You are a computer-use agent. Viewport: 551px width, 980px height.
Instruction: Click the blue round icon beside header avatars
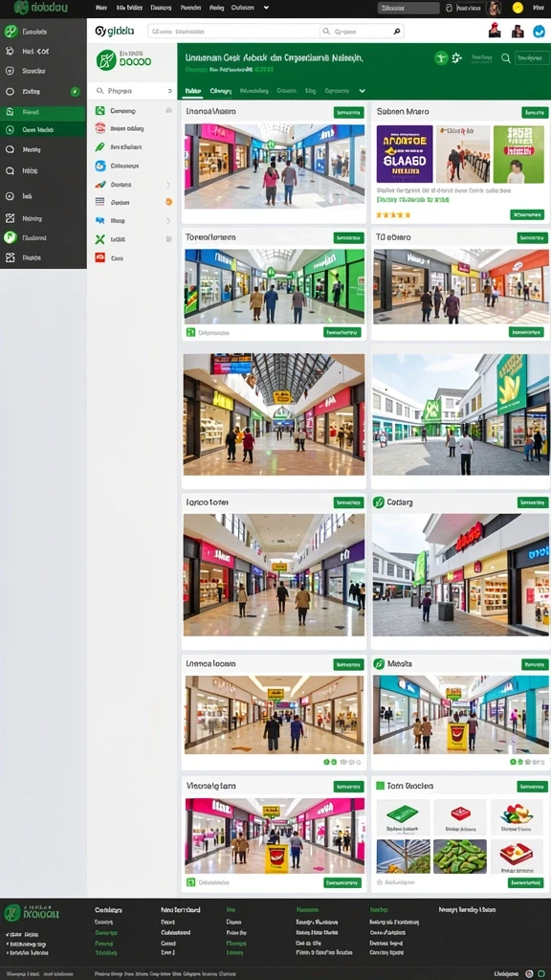(x=540, y=32)
